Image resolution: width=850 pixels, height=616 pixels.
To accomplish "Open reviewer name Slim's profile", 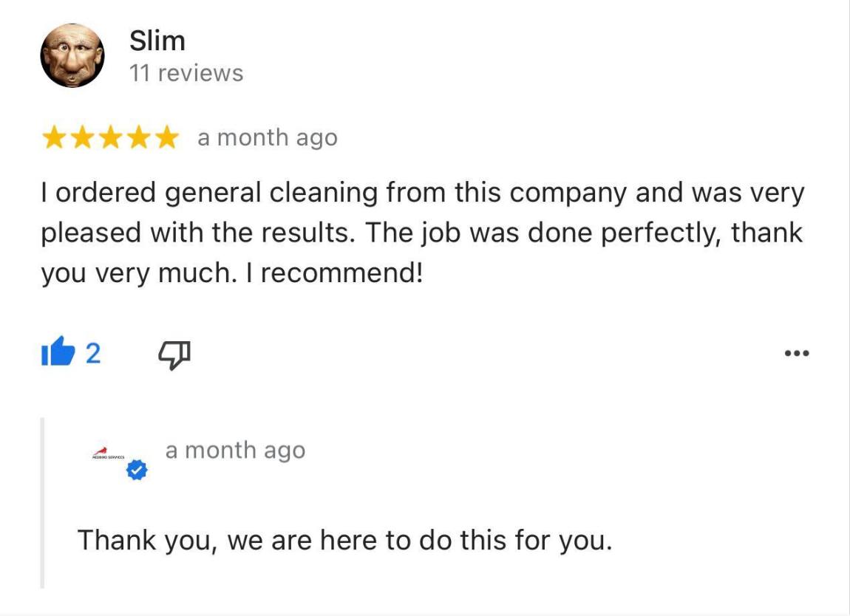I will click(157, 41).
